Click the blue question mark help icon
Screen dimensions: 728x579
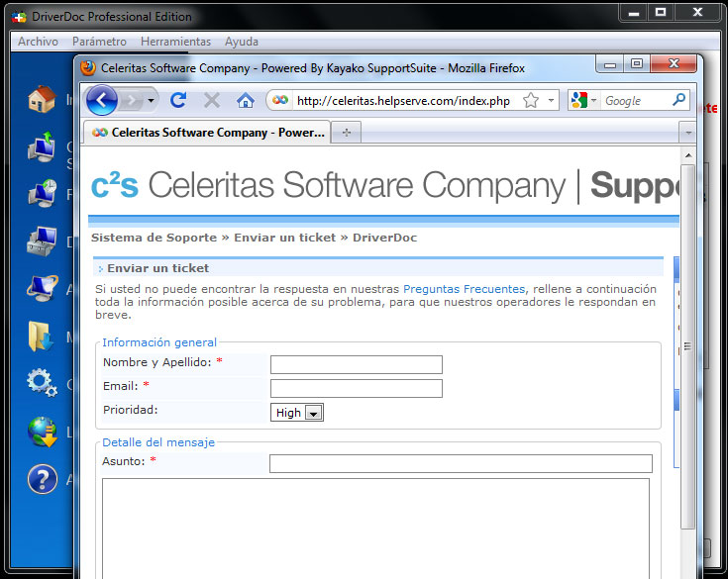(42, 479)
